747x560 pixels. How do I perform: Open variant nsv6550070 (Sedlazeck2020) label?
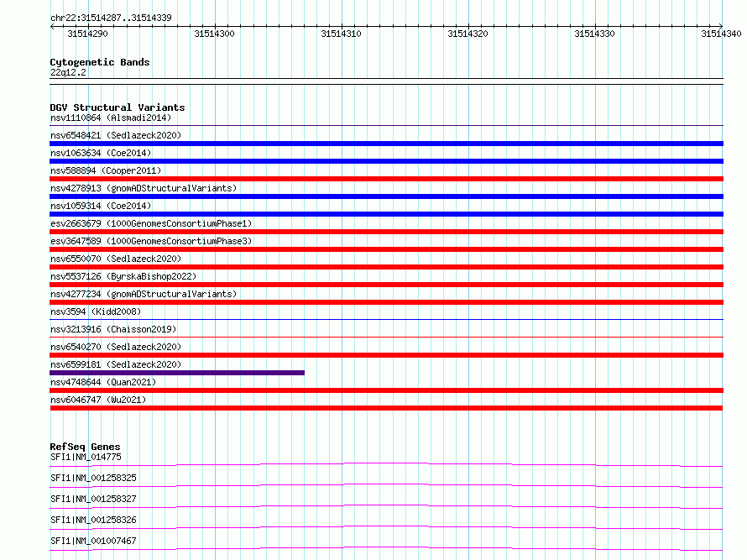pos(116,259)
